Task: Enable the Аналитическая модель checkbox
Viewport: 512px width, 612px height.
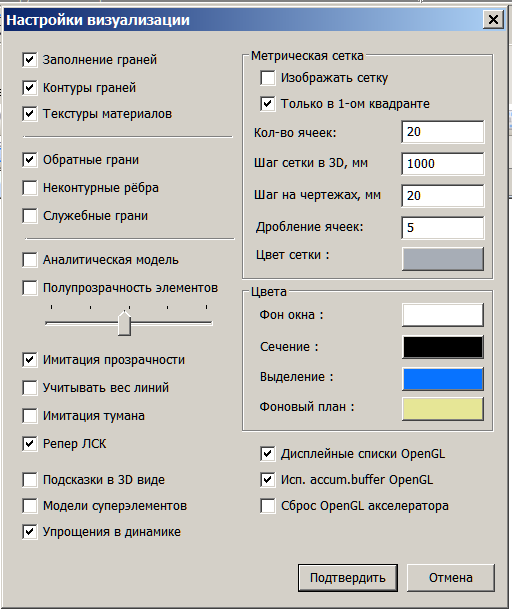Action: pyautogui.click(x=30, y=260)
